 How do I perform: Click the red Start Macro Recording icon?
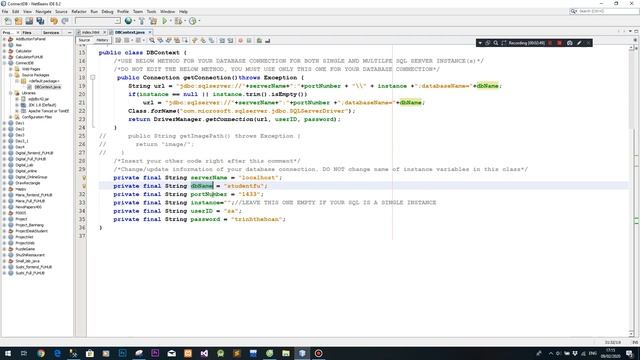240,40
